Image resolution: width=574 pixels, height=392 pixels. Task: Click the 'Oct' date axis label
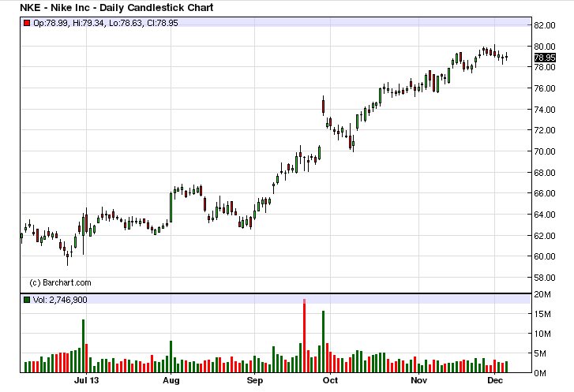pyautogui.click(x=330, y=380)
